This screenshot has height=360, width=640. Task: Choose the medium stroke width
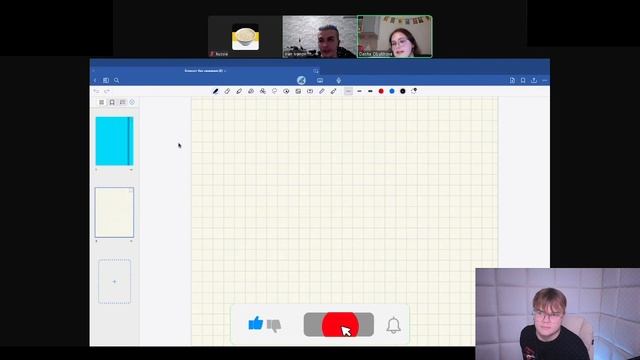(359, 91)
